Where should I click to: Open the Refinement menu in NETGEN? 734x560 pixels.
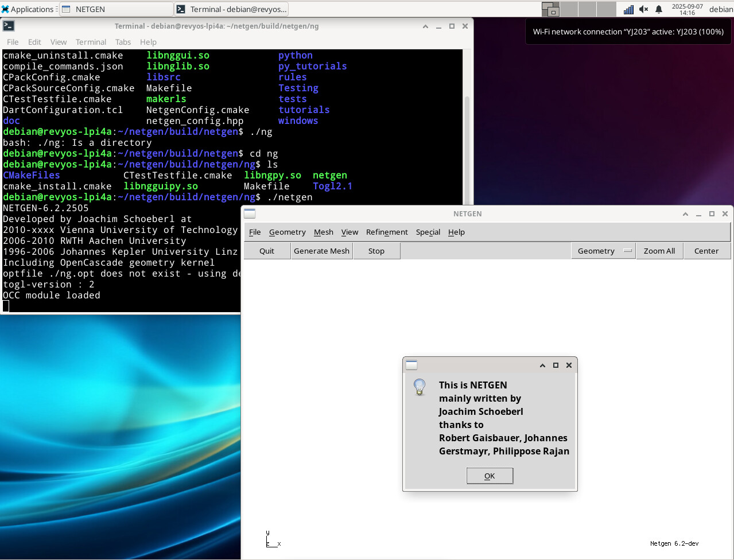[387, 232]
